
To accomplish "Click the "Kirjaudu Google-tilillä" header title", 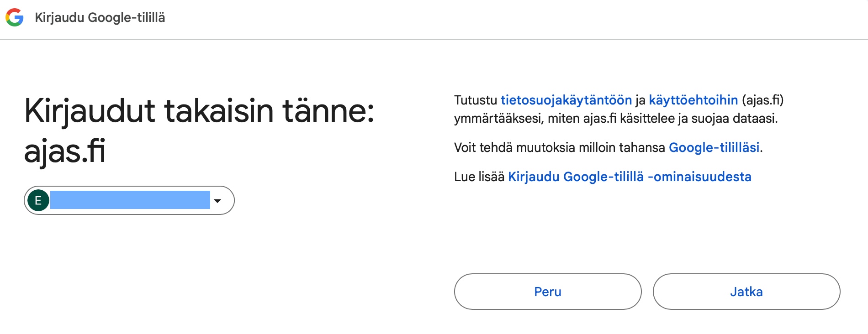I will coord(100,17).
